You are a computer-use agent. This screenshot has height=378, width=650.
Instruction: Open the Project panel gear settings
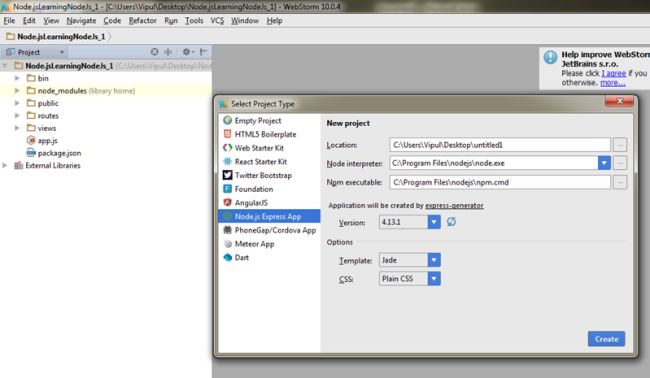[187, 52]
